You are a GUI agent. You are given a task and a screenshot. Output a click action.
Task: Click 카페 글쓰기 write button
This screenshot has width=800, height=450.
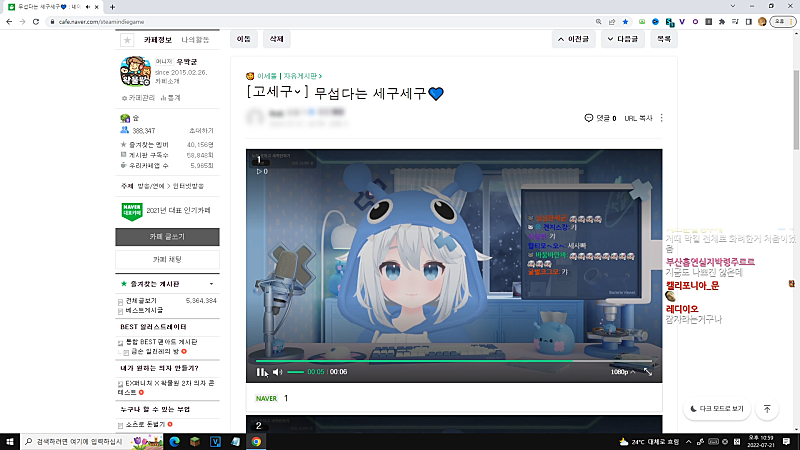pyautogui.click(x=167, y=237)
